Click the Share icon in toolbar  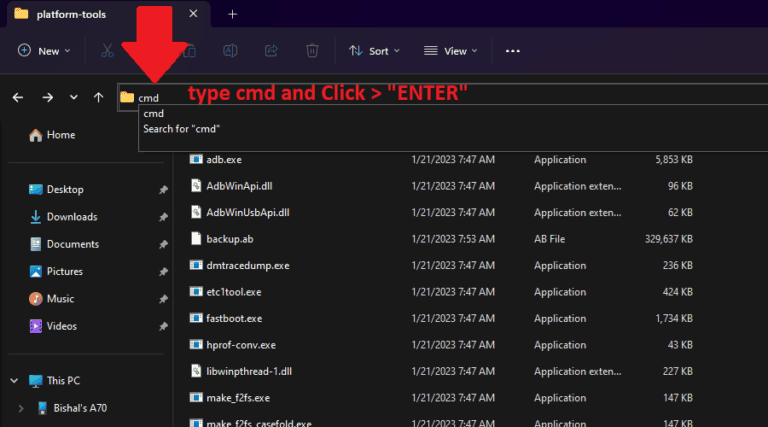(x=271, y=50)
